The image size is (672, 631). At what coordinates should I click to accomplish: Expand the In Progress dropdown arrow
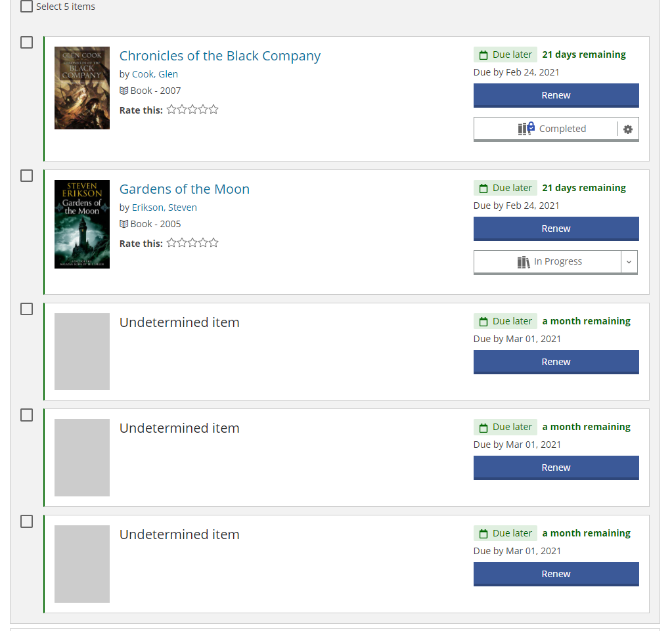click(629, 262)
